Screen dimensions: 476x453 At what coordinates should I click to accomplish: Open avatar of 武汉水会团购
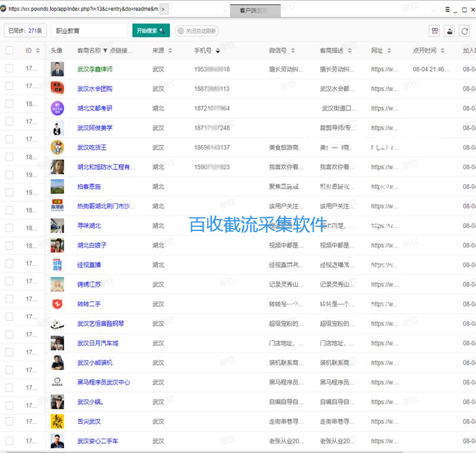tap(57, 88)
